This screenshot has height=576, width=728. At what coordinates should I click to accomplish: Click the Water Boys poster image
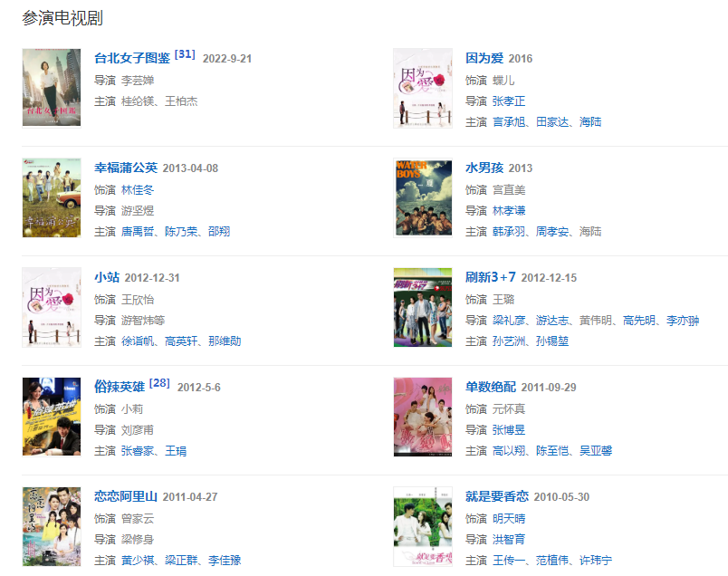[423, 197]
